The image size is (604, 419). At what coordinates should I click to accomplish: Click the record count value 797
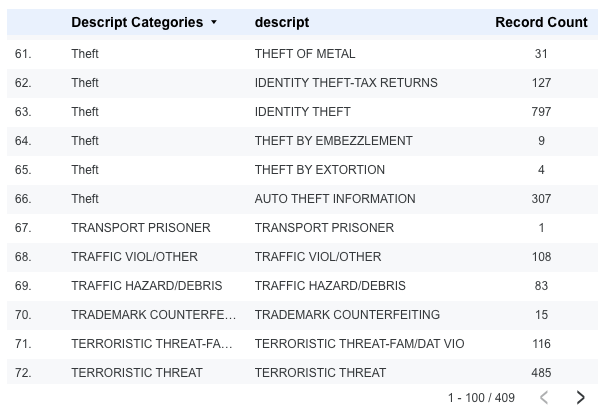pyautogui.click(x=541, y=112)
